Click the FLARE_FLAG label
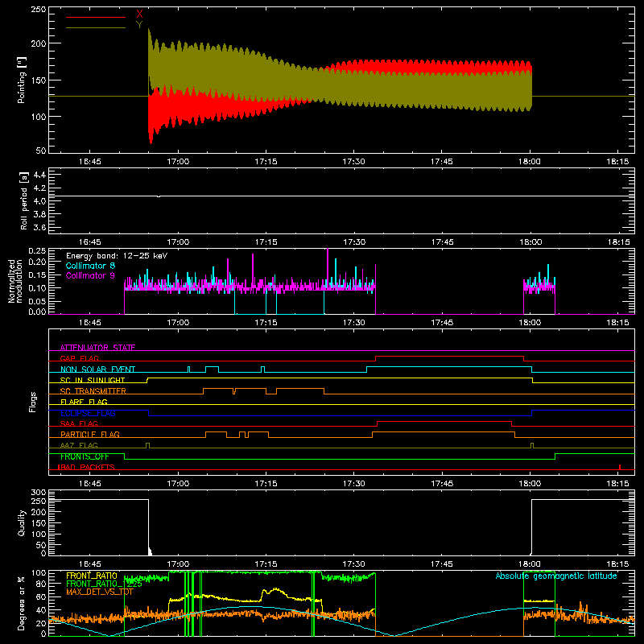Viewport: 644px width, 644px height. click(84, 402)
